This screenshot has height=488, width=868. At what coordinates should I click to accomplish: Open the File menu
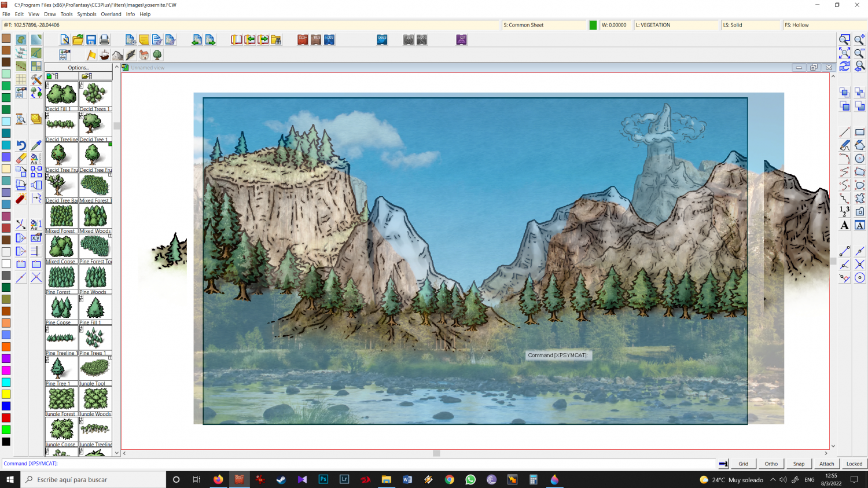[x=6, y=14]
